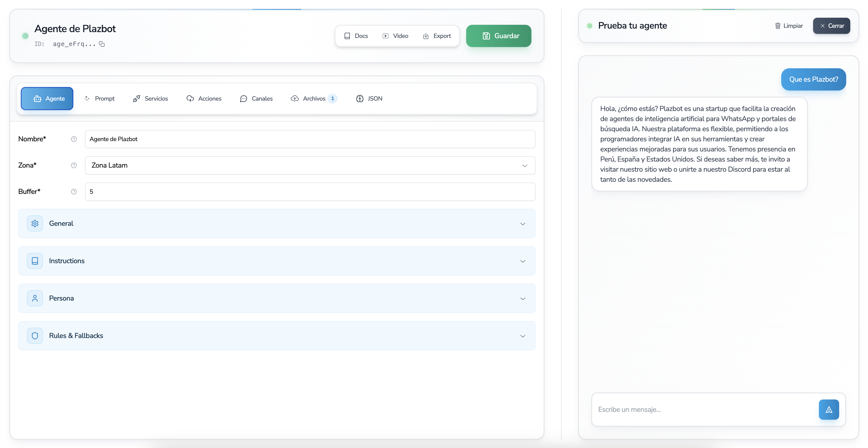
Task: Expand the Instructions section chevron
Action: pyautogui.click(x=523, y=261)
